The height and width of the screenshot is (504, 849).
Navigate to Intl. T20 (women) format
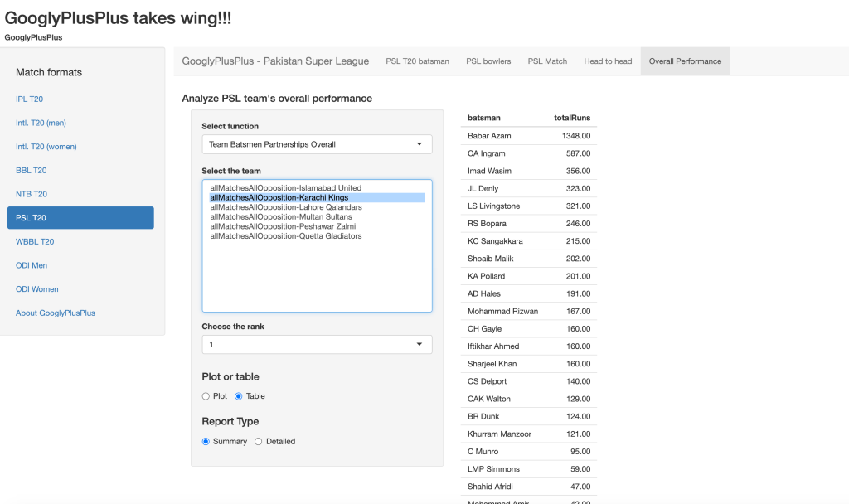click(x=46, y=147)
